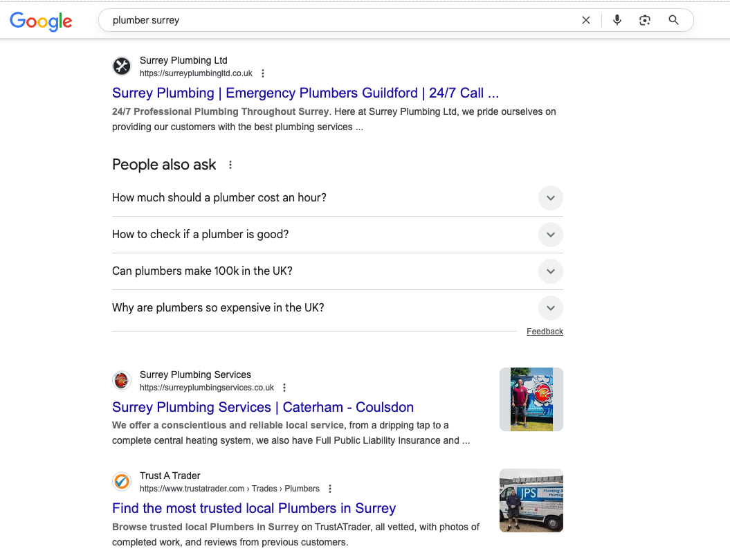Expand "Can plumbers make 100k in the UK?"
Screen dimensions: 730x560
coord(550,271)
